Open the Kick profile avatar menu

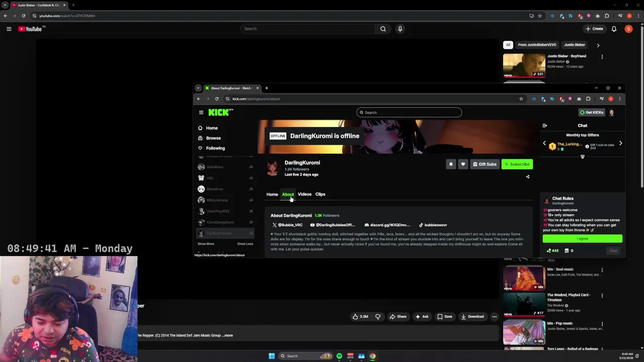pos(611,113)
